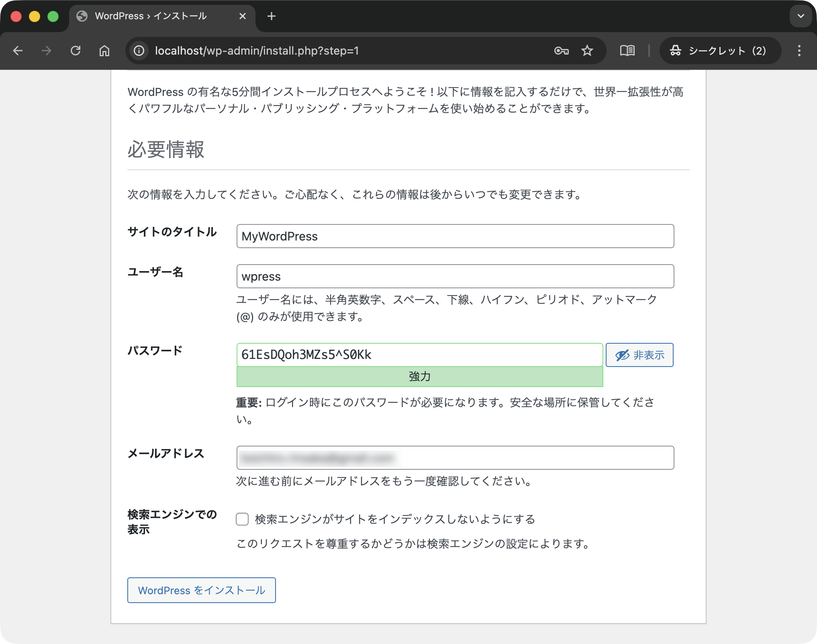Image resolution: width=817 pixels, height=644 pixels.
Task: Expand the tab search dropdown chevron
Action: coord(801,16)
